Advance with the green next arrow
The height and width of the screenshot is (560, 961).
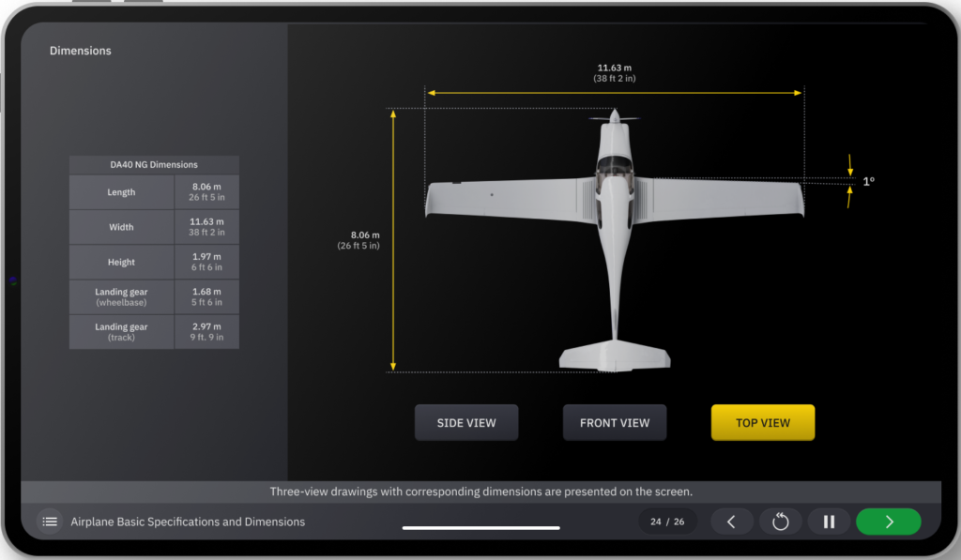[x=888, y=522]
